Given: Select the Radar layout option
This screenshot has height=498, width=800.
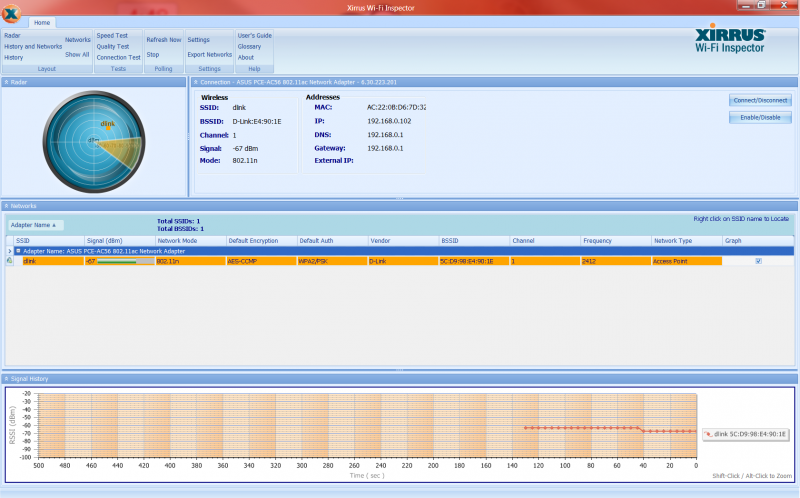Looking at the screenshot, I should coord(12,36).
